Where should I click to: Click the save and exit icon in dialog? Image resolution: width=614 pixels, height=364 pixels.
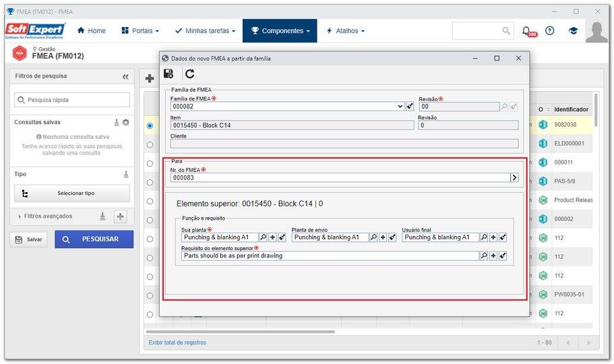[x=168, y=73]
